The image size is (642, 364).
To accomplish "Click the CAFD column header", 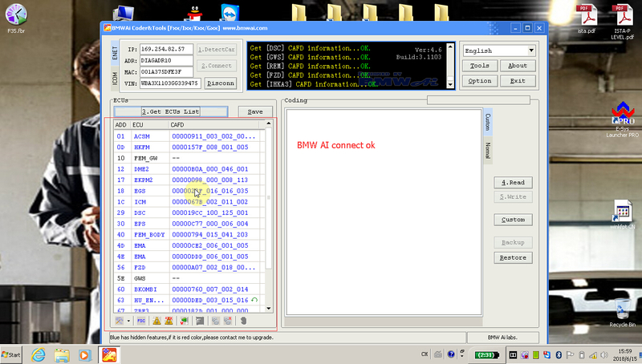I will 213,125.
